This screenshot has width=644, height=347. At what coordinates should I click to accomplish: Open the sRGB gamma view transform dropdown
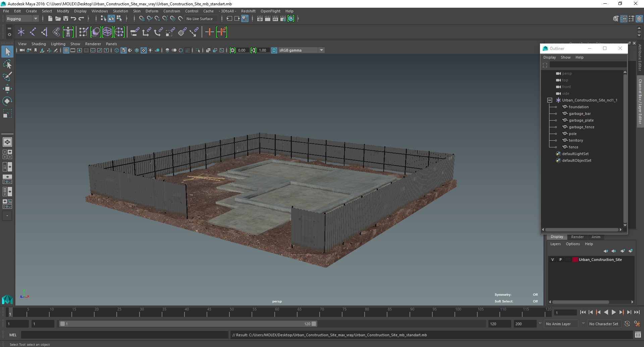[x=301, y=50]
